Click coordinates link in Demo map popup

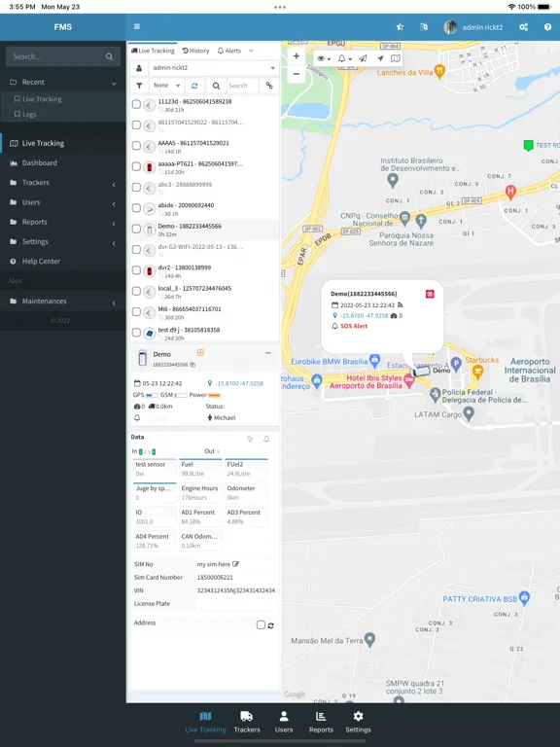(x=365, y=316)
